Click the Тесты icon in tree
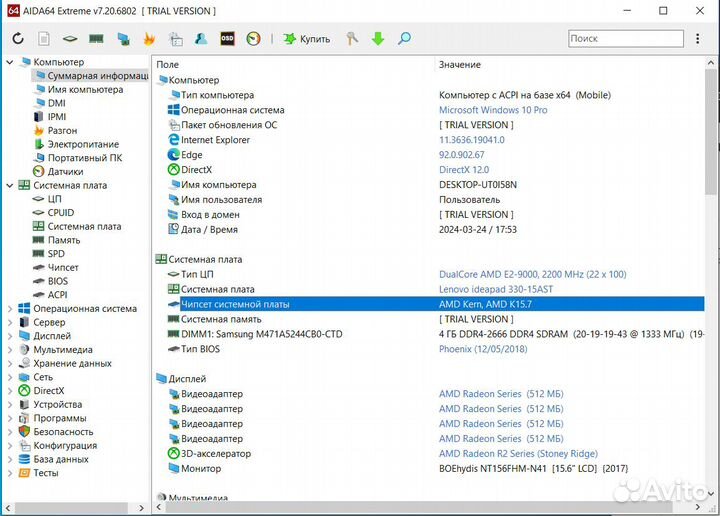Image resolution: width=720 pixels, height=516 pixels. (24, 473)
